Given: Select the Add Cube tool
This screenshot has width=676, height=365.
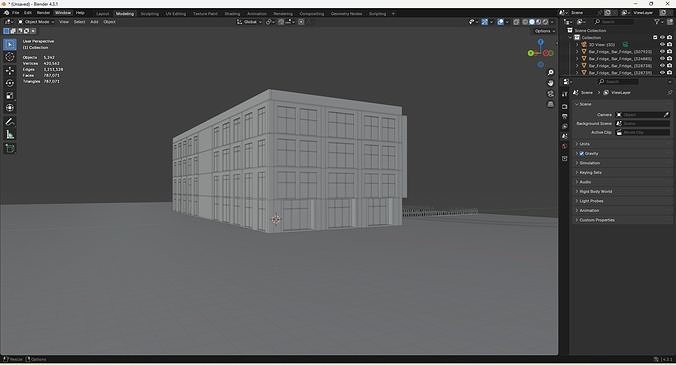Looking at the screenshot, I should coord(9,148).
